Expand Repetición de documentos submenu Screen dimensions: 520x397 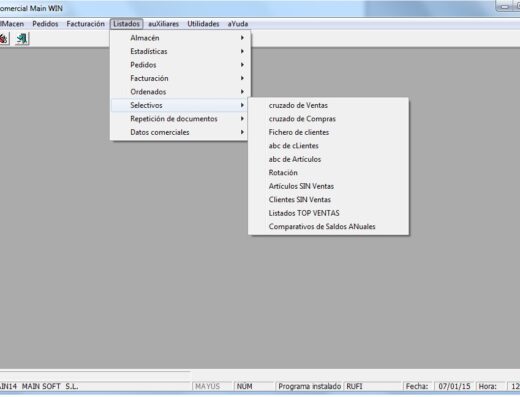tap(180, 119)
